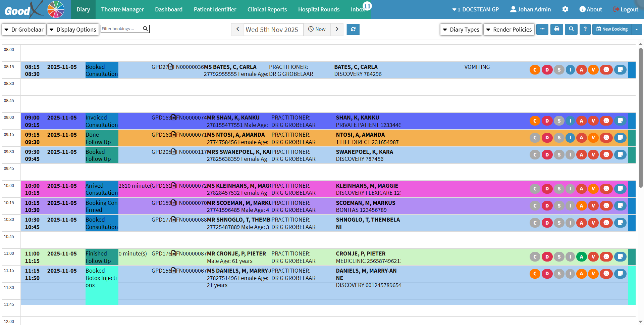644x325 pixels.
Task: Open the three-dots more options button
Action: pyautogui.click(x=542, y=30)
